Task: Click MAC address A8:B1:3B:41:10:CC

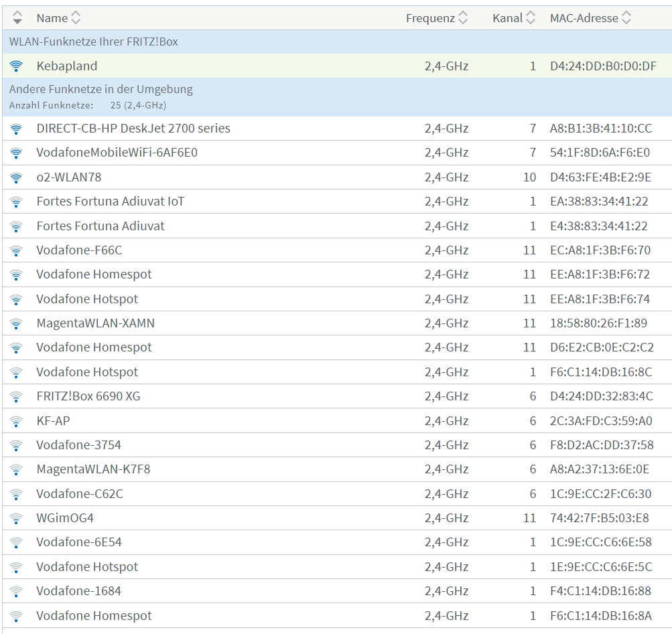Action: click(601, 128)
